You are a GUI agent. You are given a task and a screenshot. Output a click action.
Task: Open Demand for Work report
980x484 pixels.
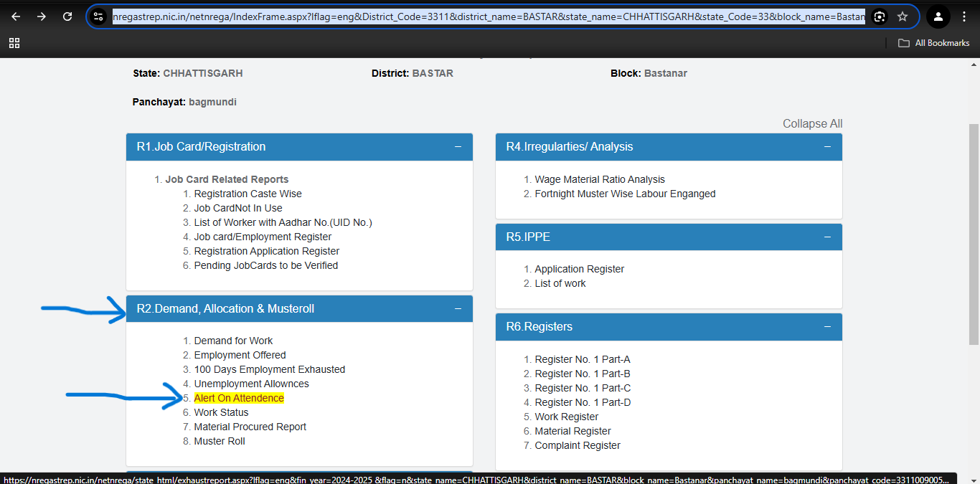233,341
